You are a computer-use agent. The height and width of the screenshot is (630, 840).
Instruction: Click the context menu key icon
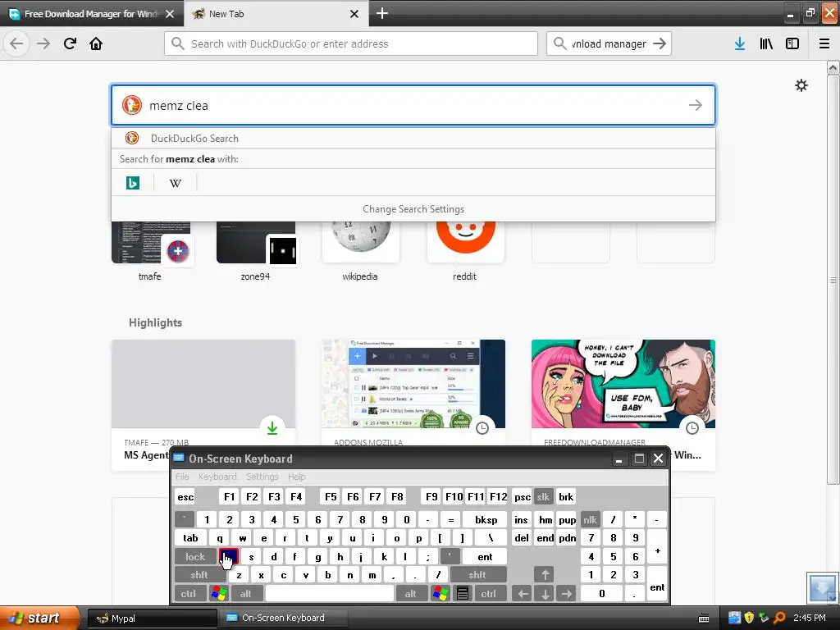pyautogui.click(x=463, y=594)
